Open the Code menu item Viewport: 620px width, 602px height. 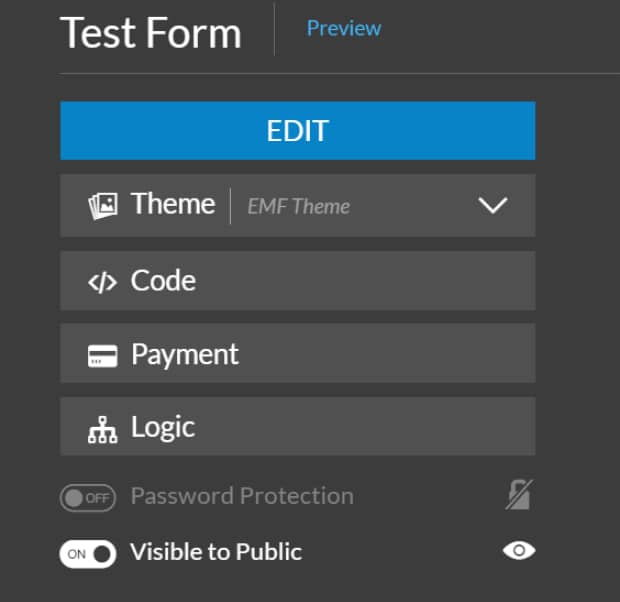[298, 281]
